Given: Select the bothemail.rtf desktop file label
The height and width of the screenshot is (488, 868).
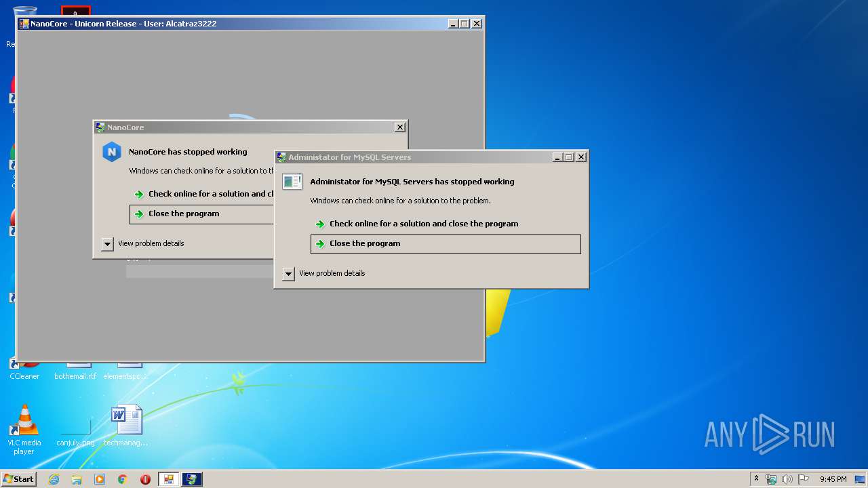Looking at the screenshot, I should point(75,376).
